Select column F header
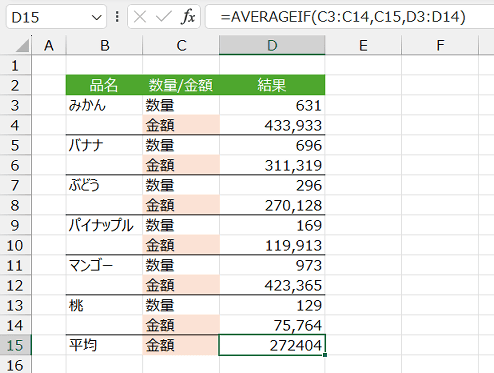Viewport: 494px width, 373px height. pyautogui.click(x=440, y=45)
